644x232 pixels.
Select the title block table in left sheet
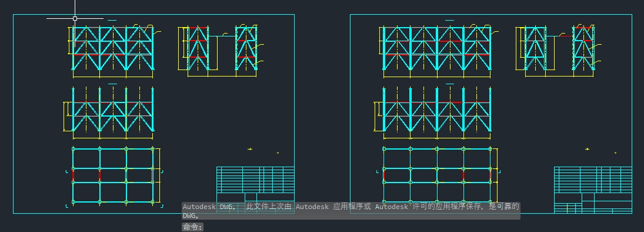[255, 190]
